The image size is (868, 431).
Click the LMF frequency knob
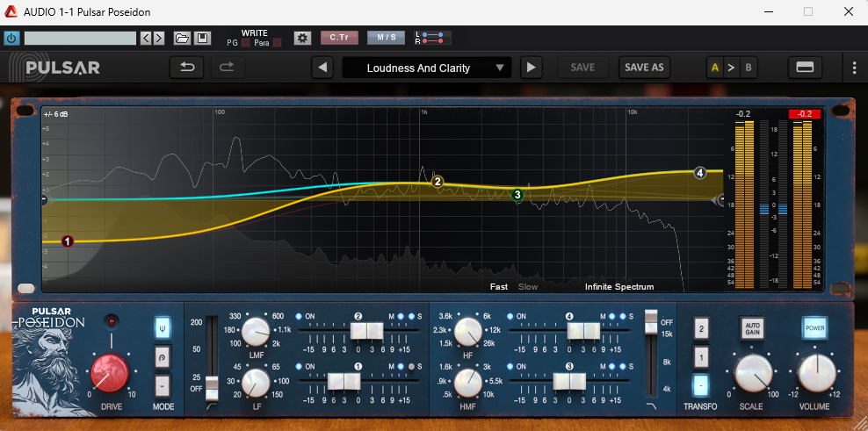point(255,332)
